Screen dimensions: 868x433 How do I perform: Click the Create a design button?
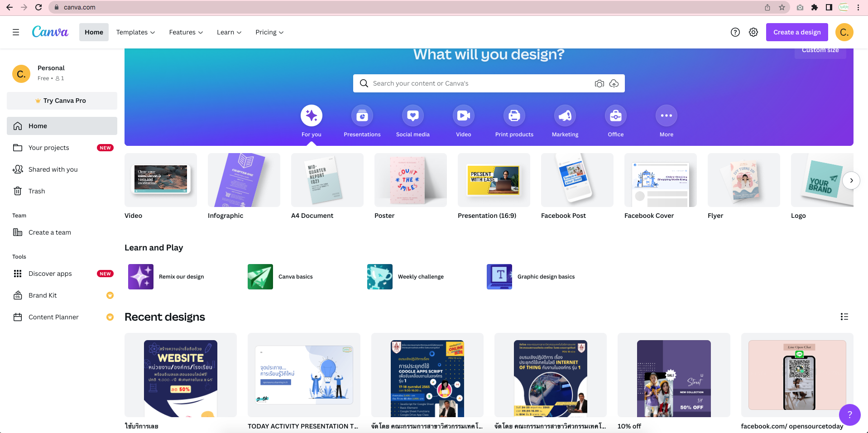point(796,32)
